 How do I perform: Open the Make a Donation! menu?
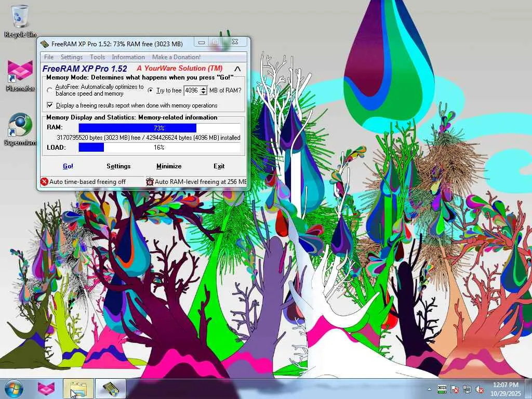click(176, 57)
